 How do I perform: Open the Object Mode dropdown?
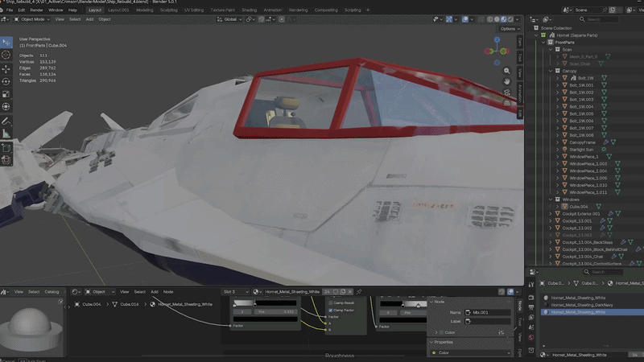tap(32, 19)
